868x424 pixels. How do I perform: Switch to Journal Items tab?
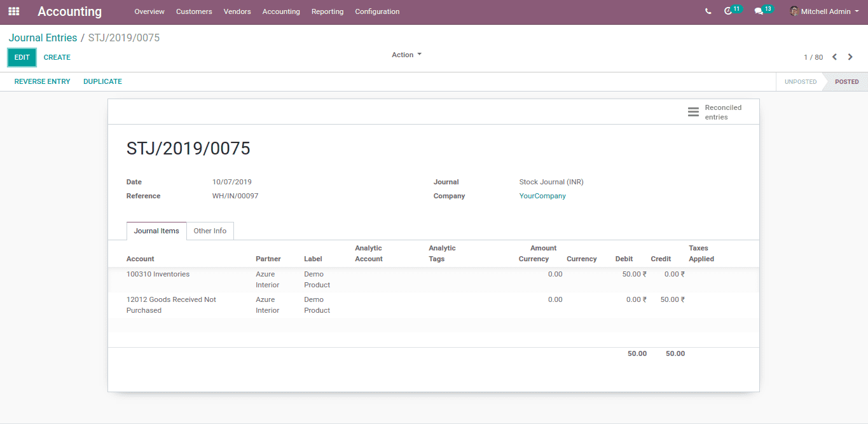[156, 231]
